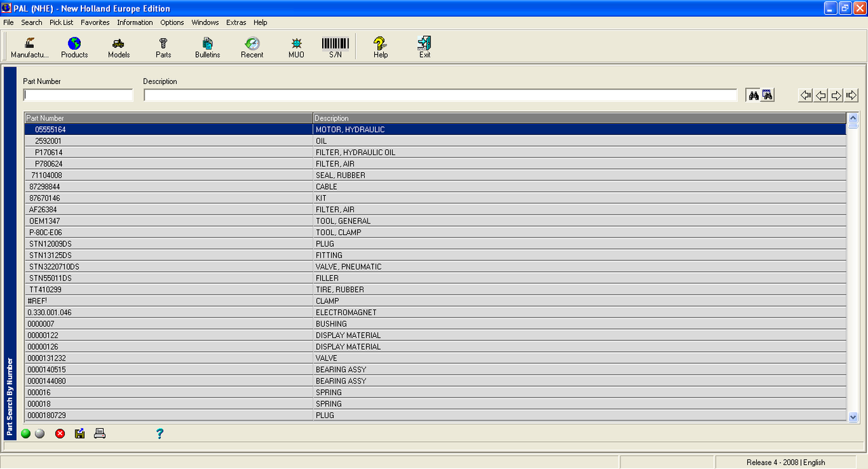
Task: Select part 0000131232 row
Action: coord(435,359)
